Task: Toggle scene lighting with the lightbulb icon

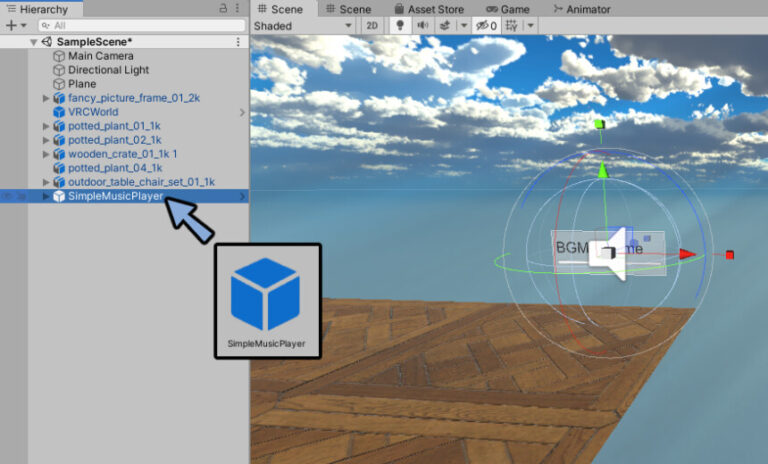Action: click(x=400, y=25)
